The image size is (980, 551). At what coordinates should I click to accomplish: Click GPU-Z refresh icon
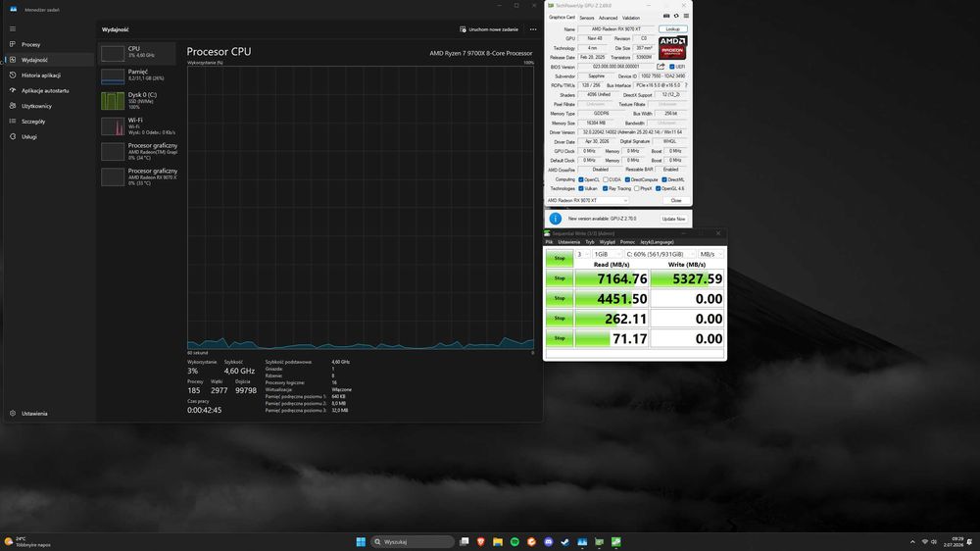pyautogui.click(x=676, y=17)
